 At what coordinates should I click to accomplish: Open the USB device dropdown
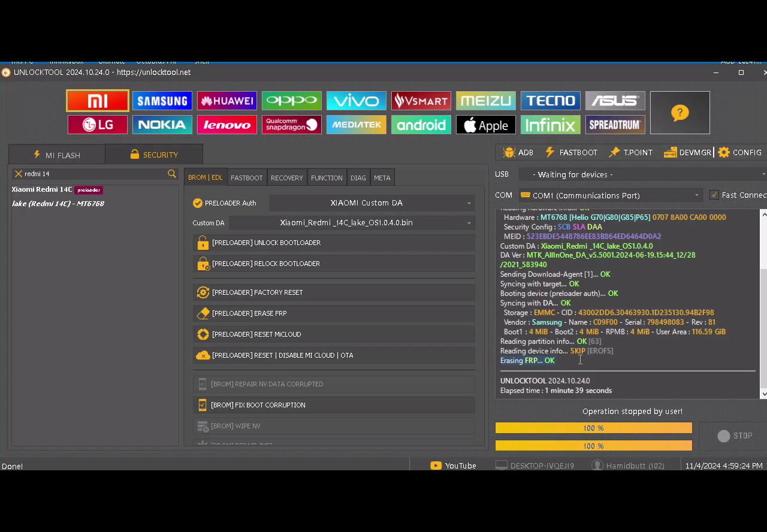(642, 174)
